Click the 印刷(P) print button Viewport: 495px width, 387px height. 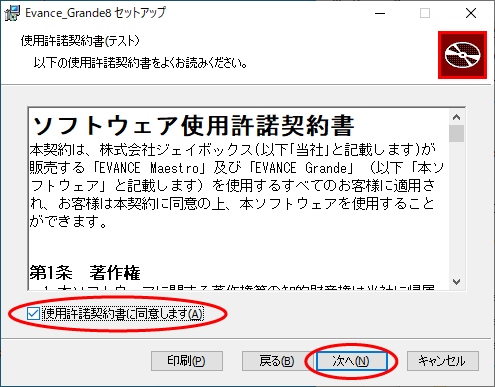pyautogui.click(x=187, y=361)
